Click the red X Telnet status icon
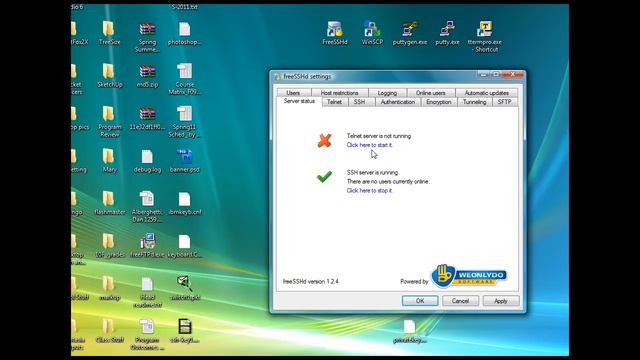640x360 pixels. tap(324, 140)
